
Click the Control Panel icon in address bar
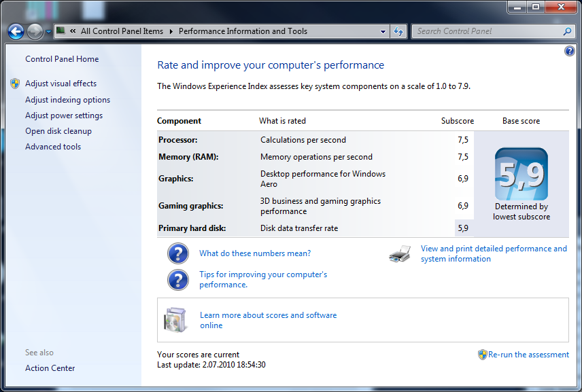[61, 31]
